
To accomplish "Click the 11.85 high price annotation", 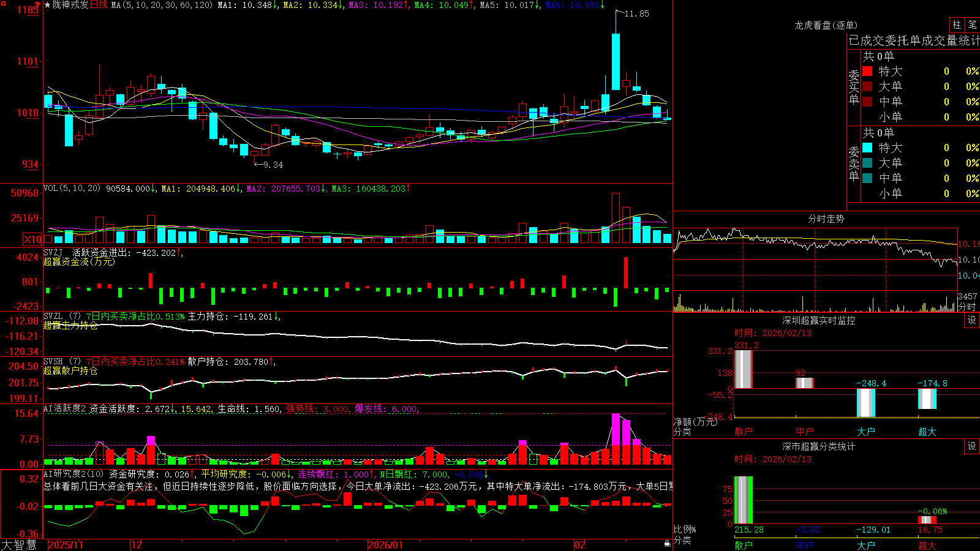I will 637,13.
